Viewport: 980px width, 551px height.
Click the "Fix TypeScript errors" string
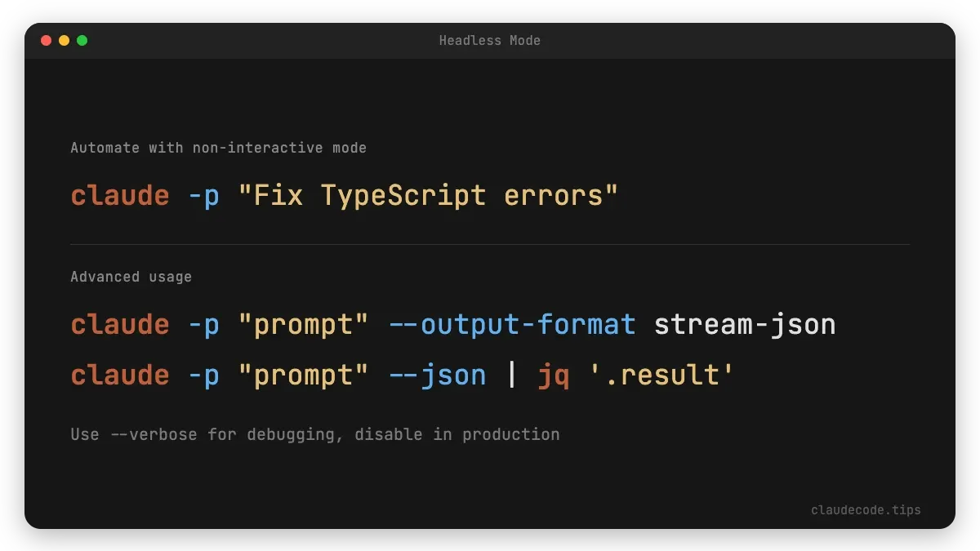coord(428,196)
